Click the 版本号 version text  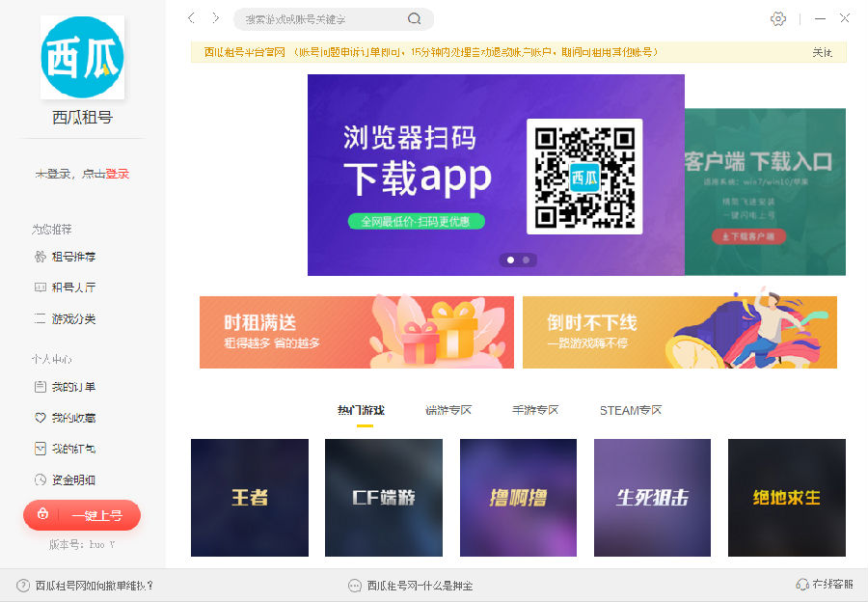(x=82, y=545)
